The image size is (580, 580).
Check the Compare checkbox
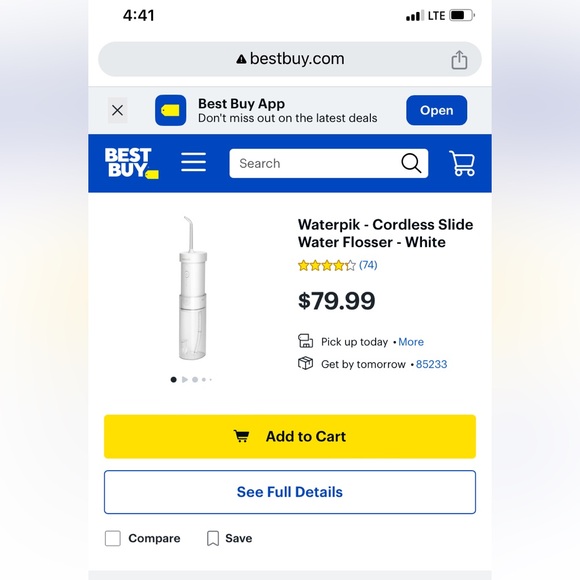[x=113, y=538]
